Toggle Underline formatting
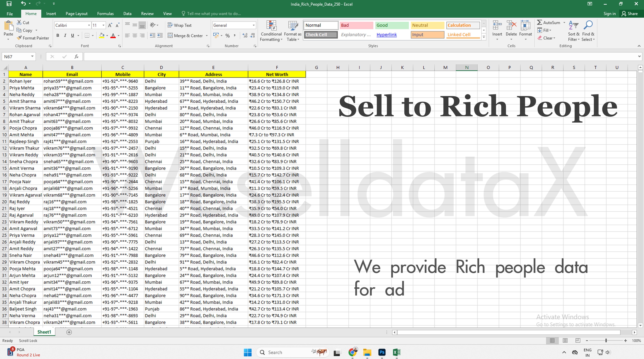 (72, 35)
